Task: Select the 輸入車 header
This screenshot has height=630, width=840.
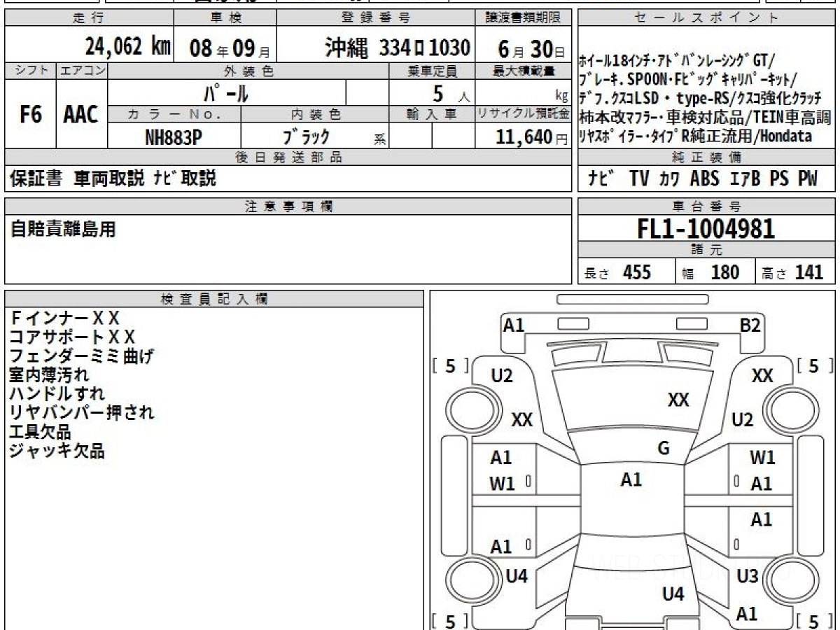Action: (432, 114)
